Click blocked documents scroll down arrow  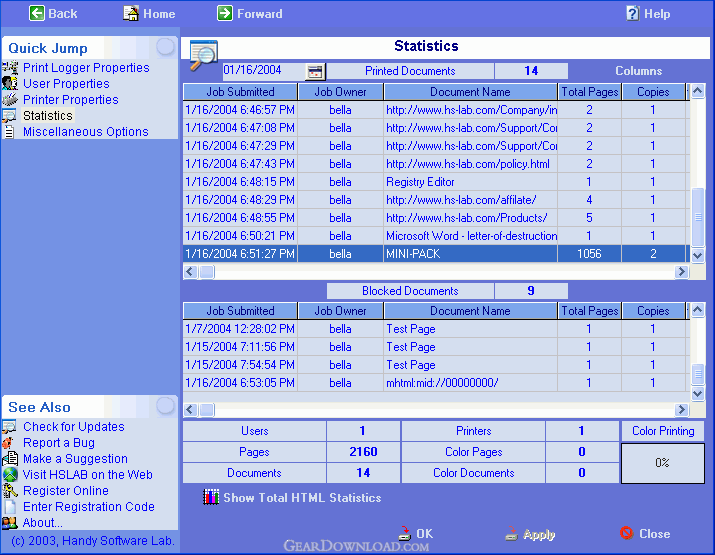(x=697, y=393)
